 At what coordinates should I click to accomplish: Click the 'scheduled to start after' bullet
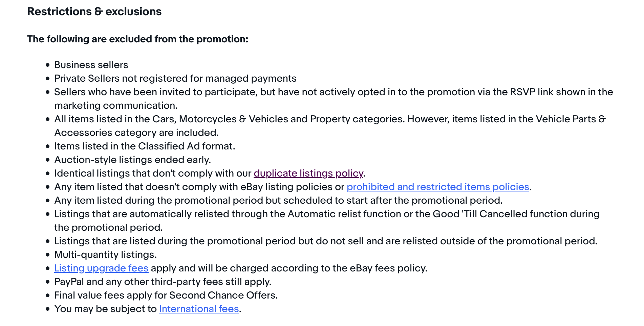(278, 200)
